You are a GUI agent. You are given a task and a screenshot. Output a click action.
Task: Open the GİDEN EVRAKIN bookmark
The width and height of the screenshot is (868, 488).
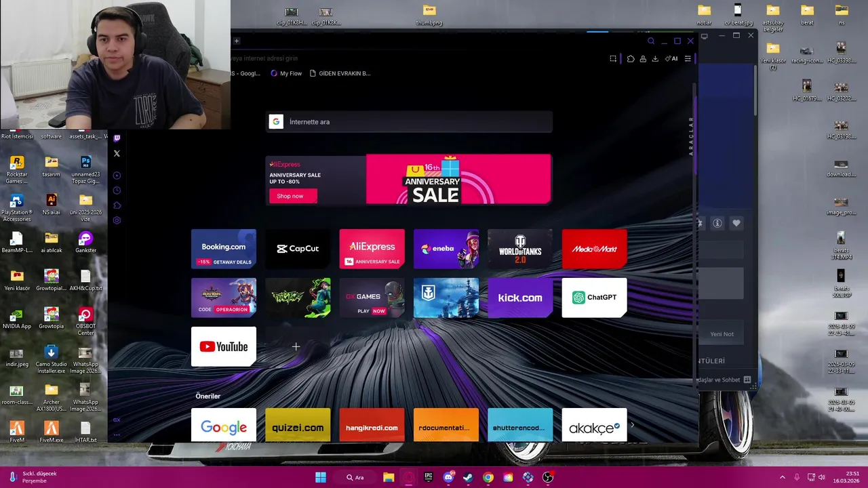[340, 73]
